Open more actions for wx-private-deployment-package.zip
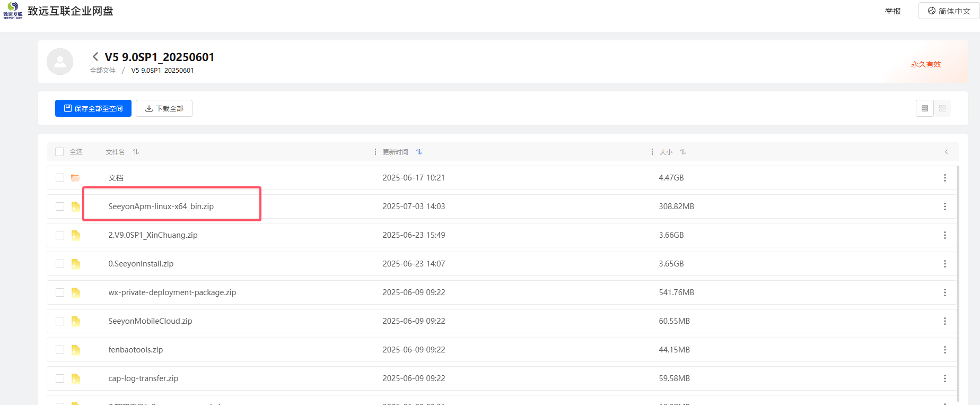Image resolution: width=980 pixels, height=405 pixels. click(944, 292)
